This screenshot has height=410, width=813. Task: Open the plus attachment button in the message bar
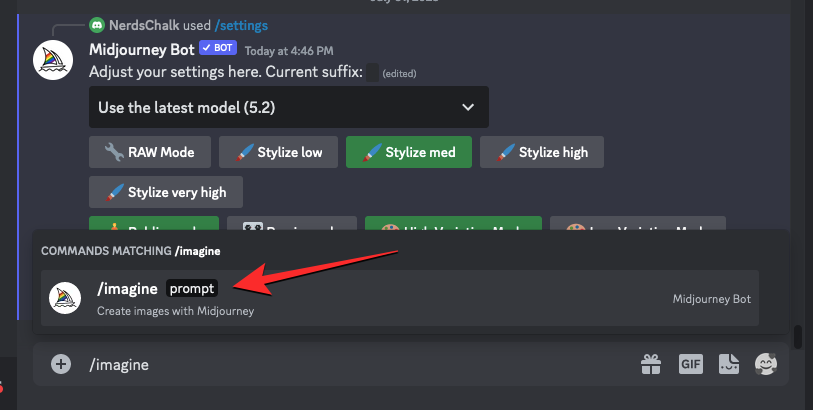pos(61,364)
